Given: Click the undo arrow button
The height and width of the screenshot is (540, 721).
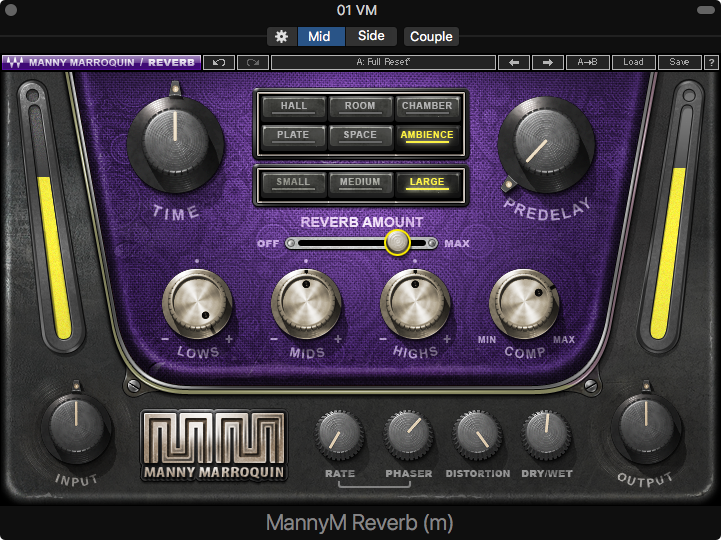Looking at the screenshot, I should [219, 62].
